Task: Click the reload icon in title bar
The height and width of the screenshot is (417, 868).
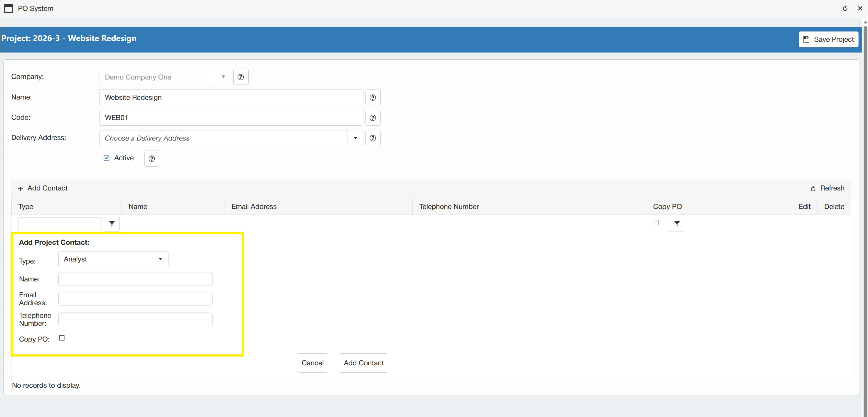Action: tap(845, 9)
